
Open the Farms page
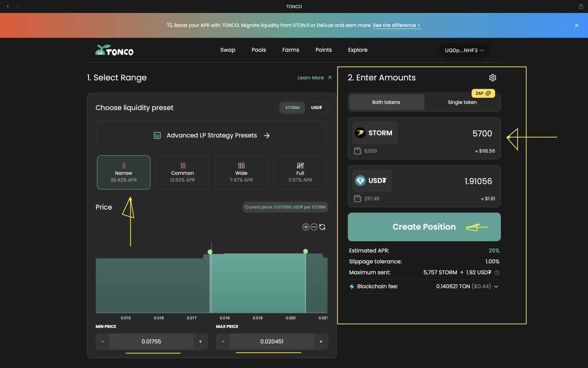(x=290, y=50)
